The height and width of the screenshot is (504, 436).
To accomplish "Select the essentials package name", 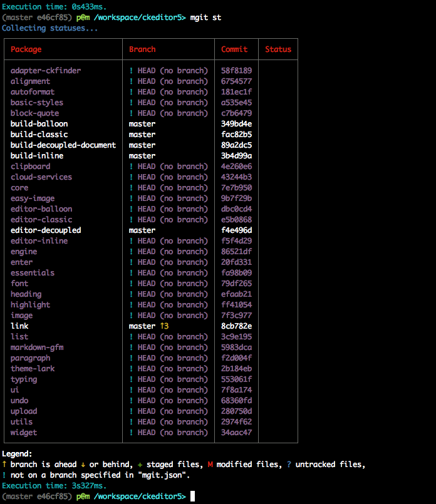I will [x=33, y=273].
